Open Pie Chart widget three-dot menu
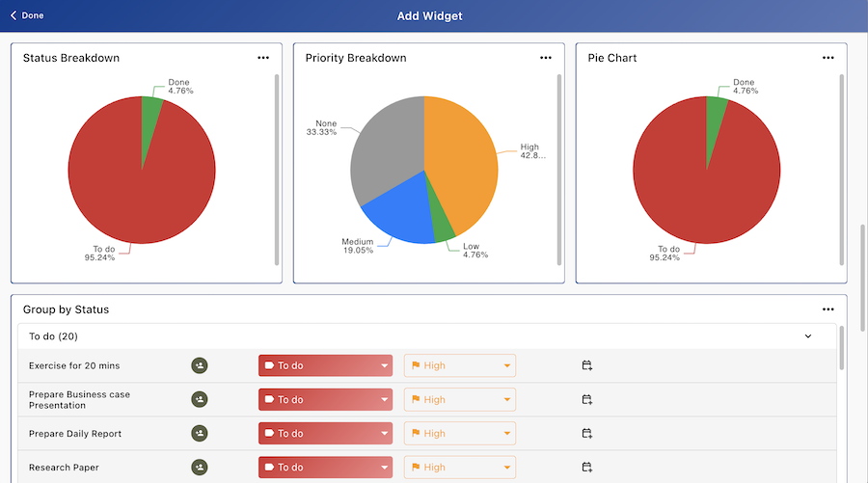This screenshot has height=483, width=868. [x=827, y=58]
